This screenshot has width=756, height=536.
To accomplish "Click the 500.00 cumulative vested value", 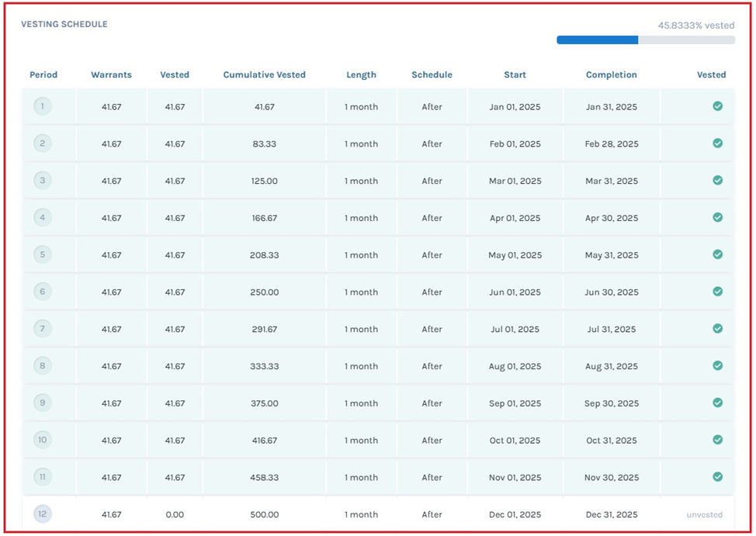I will (264, 514).
